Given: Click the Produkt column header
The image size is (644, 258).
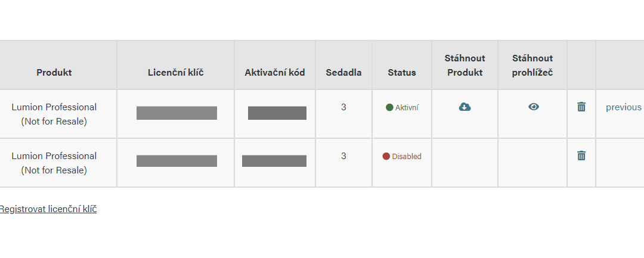Looking at the screenshot, I should coord(54,73).
